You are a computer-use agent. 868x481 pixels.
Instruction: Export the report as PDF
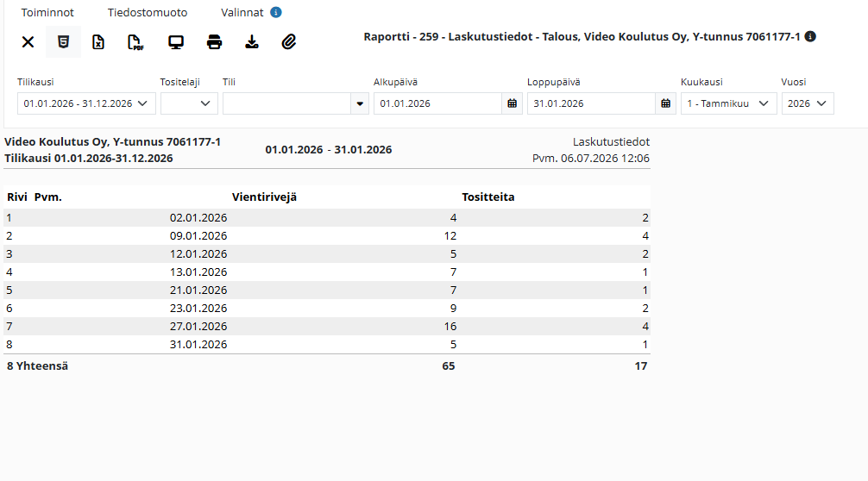click(135, 42)
